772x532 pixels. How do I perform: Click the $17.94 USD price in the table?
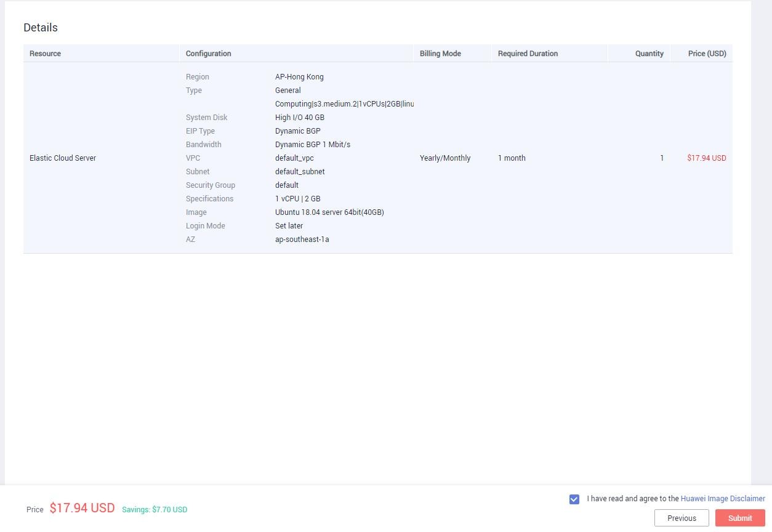706,158
